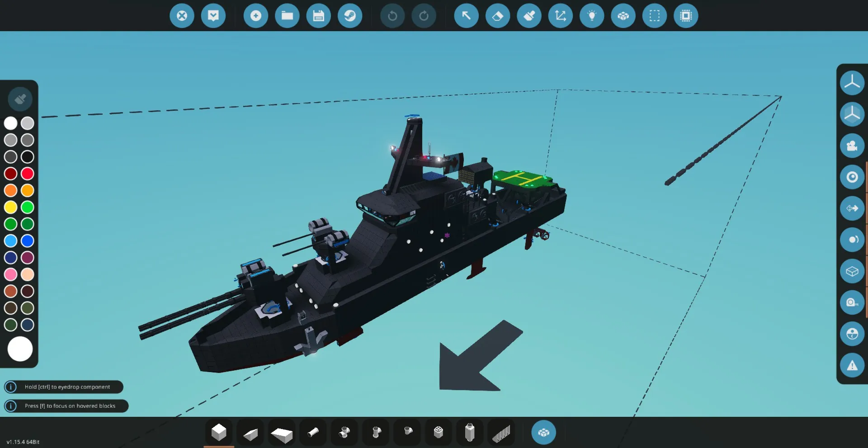The image size is (868, 448).
Task: Toggle the mirror arrows mode on right panel
Action: click(852, 208)
